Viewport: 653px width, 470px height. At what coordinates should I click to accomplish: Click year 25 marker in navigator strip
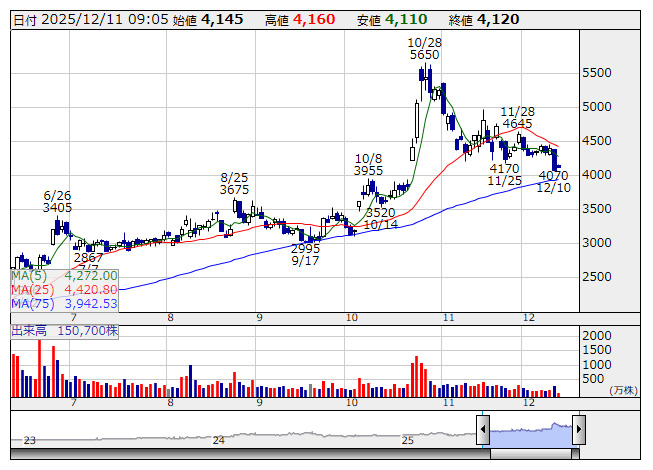tap(407, 440)
